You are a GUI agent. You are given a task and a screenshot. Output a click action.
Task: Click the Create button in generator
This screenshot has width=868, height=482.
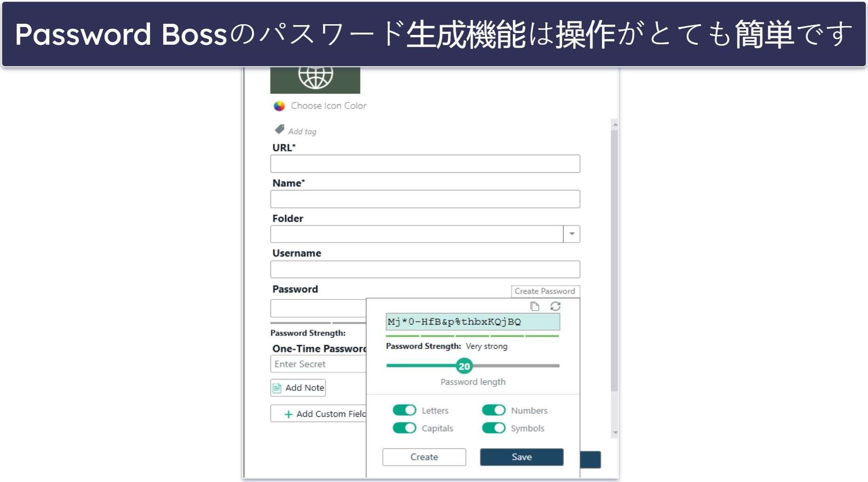tap(424, 457)
